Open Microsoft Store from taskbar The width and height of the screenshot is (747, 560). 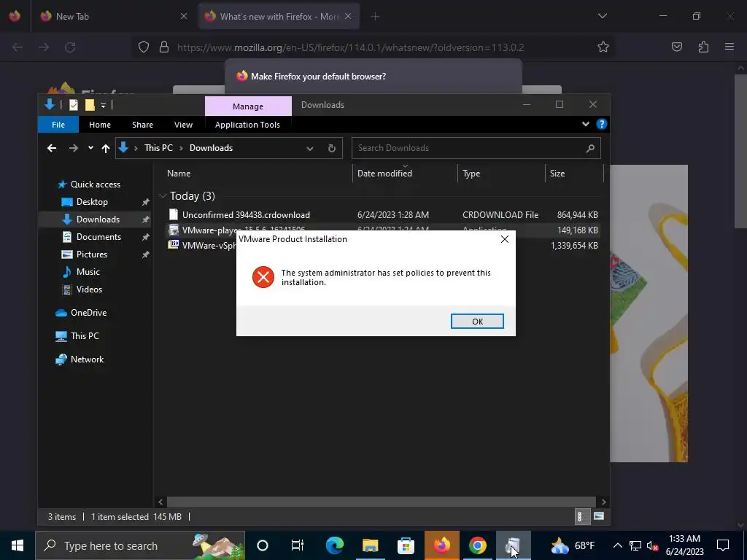coord(406,545)
